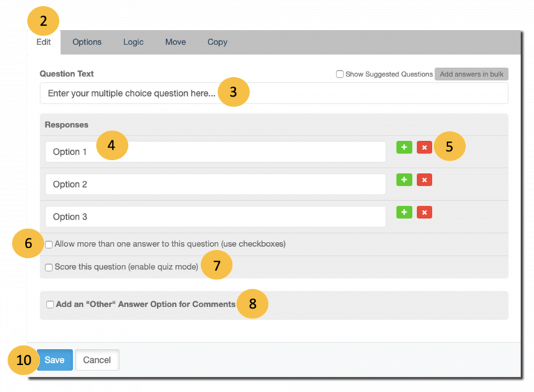Allow more than one answer checkbox
This screenshot has width=534, height=392.
point(49,245)
